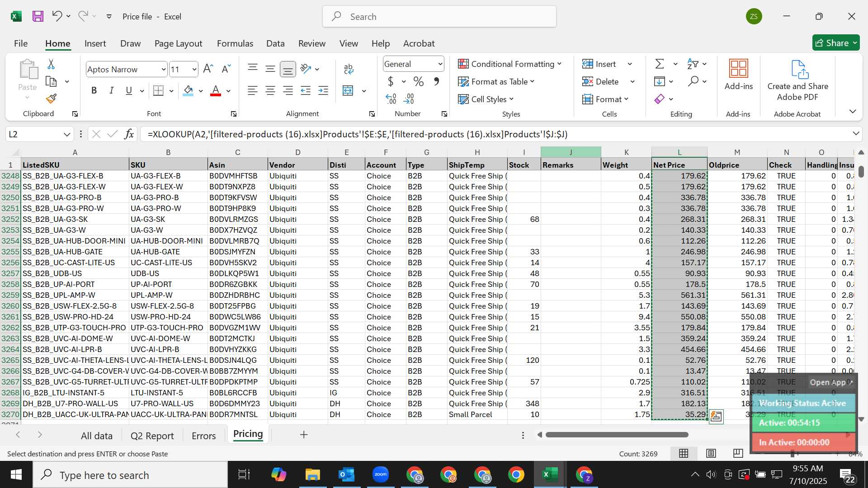The height and width of the screenshot is (488, 868).
Task: Click the Clear eraser icon
Action: (x=660, y=99)
